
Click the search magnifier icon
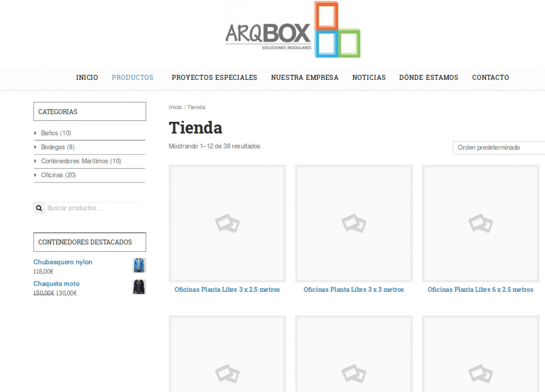(x=39, y=208)
